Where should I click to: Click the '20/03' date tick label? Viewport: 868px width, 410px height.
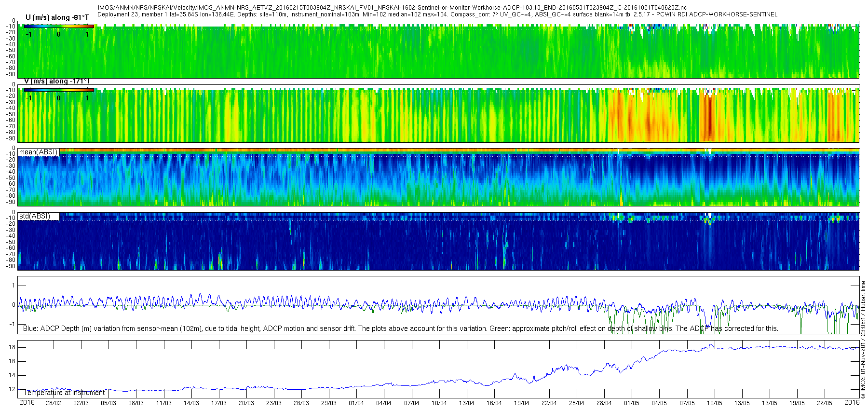point(246,403)
